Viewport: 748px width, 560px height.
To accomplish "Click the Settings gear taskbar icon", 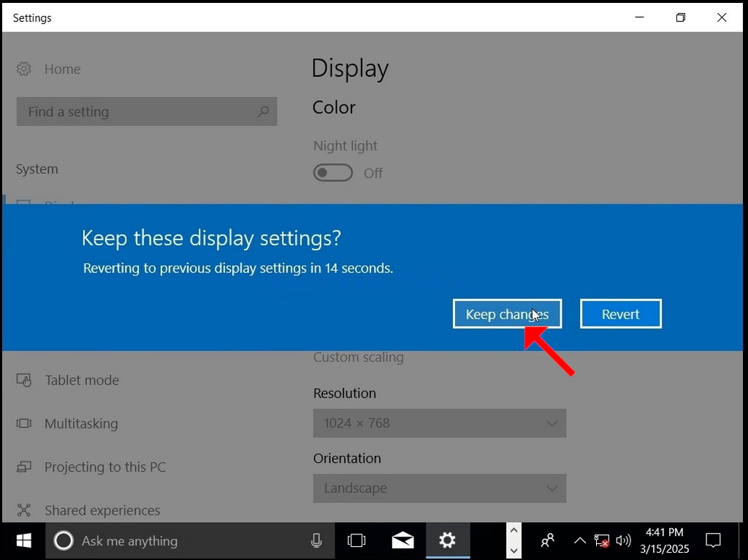I will (448, 540).
